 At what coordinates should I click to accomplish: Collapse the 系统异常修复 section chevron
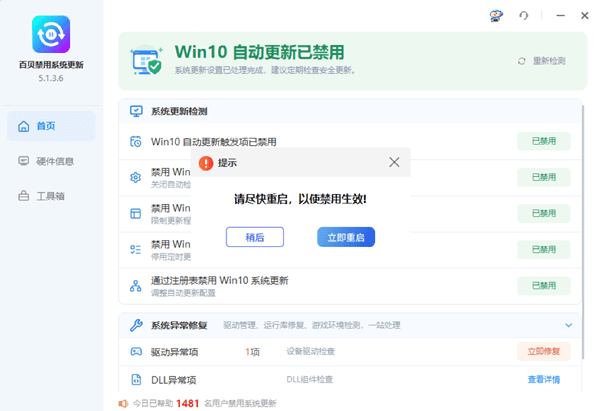click(x=569, y=325)
